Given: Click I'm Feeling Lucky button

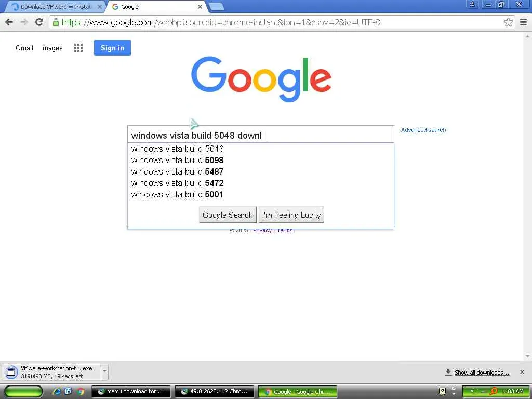Looking at the screenshot, I should point(291,215).
